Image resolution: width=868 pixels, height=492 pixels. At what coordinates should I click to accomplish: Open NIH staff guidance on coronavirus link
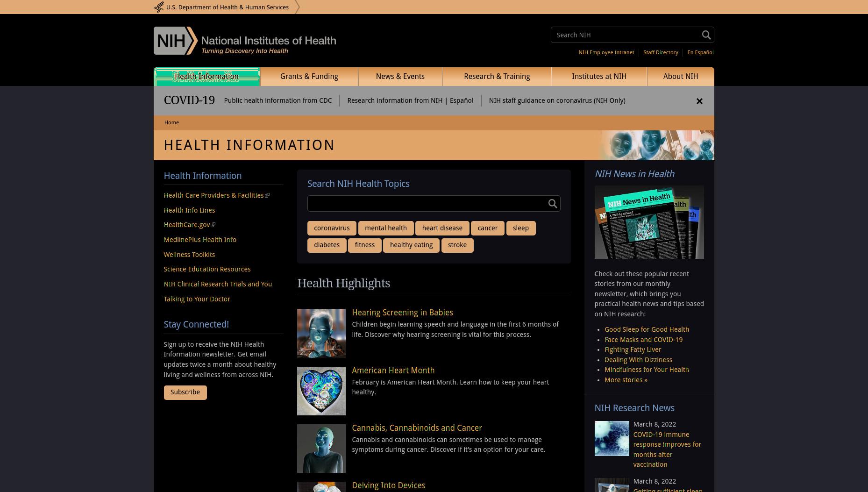point(557,101)
